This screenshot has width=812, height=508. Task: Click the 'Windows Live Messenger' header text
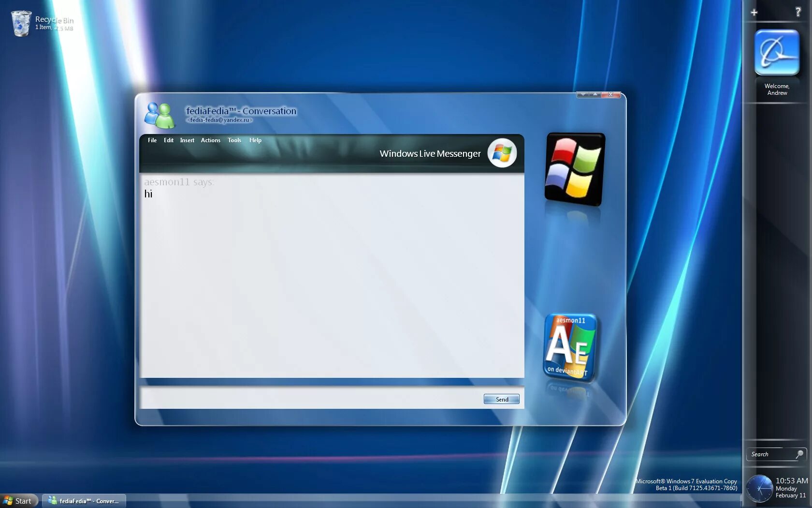(x=430, y=154)
